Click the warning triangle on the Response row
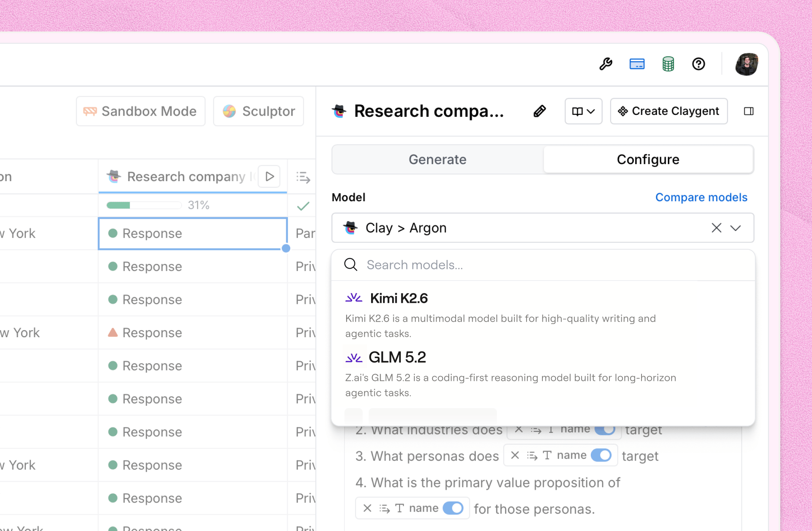Image resolution: width=812 pixels, height=531 pixels. coord(113,332)
